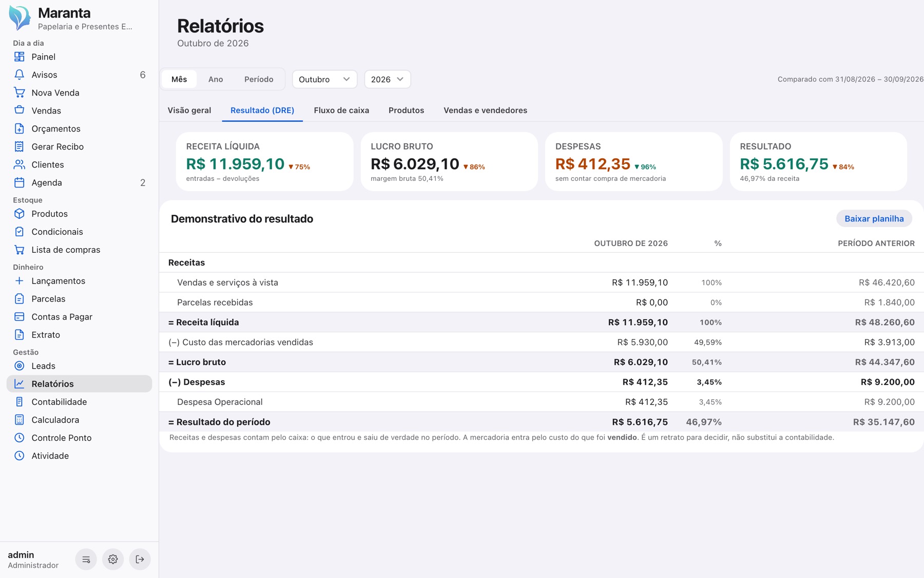
Task: Click the Maranta logo icon
Action: [20, 18]
